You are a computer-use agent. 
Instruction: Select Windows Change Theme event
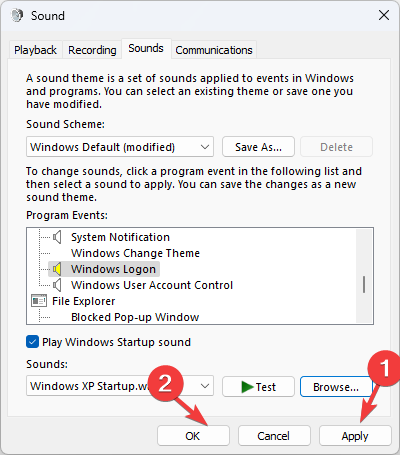point(135,253)
